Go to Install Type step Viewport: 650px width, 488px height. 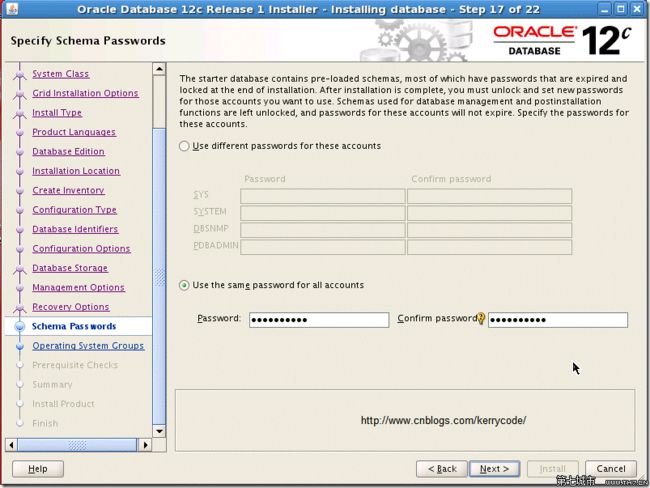pyautogui.click(x=57, y=113)
